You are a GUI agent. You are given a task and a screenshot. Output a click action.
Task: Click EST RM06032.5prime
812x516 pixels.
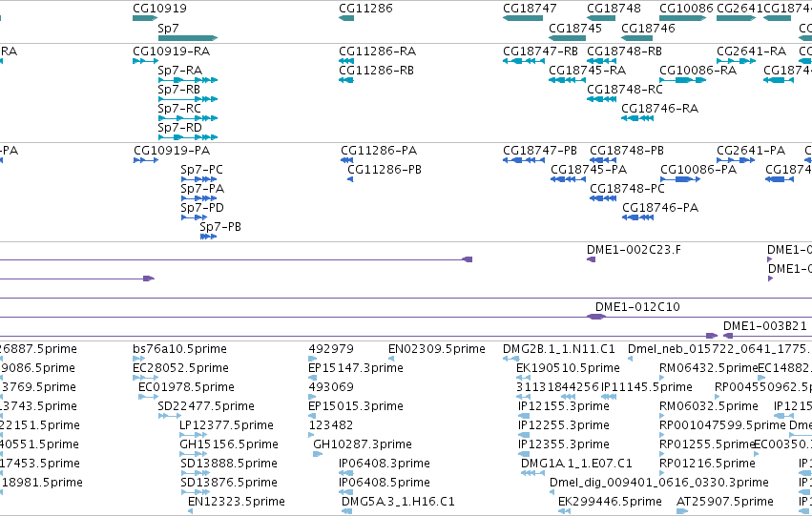[708, 406]
